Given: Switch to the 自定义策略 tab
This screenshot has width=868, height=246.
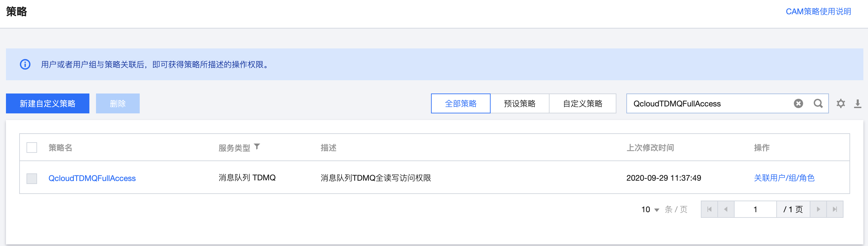Looking at the screenshot, I should [582, 103].
